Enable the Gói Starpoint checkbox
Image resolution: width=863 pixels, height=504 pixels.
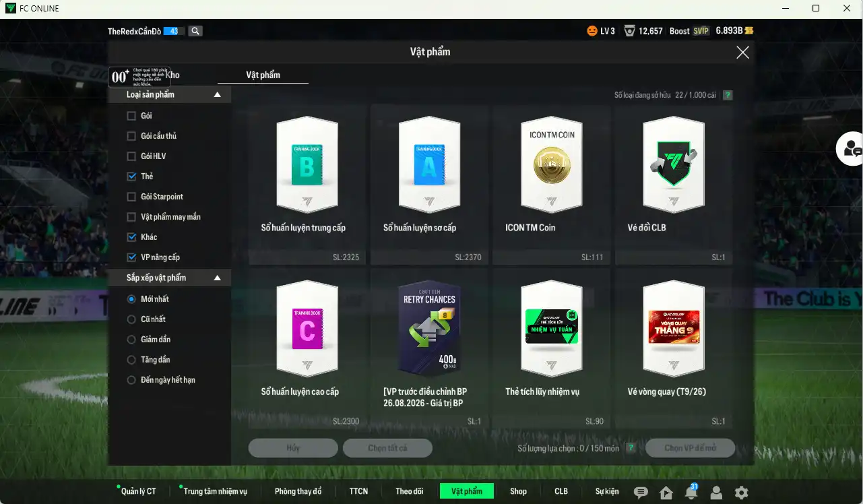point(131,197)
